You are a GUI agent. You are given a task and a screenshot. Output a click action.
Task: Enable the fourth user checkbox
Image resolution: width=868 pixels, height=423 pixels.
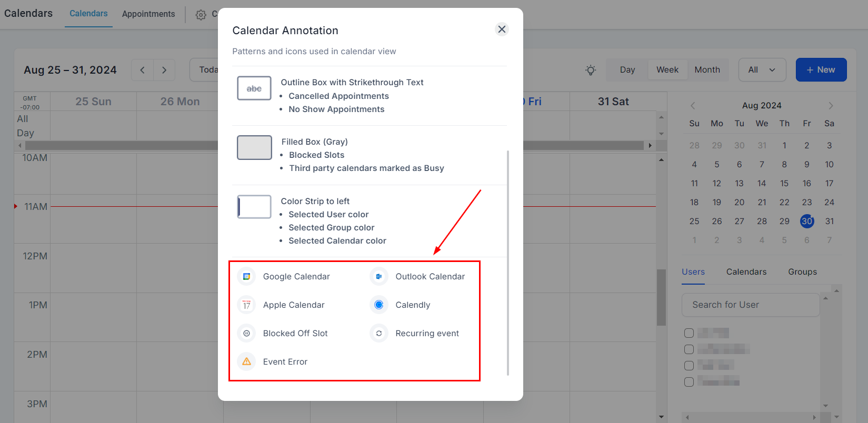pyautogui.click(x=689, y=382)
